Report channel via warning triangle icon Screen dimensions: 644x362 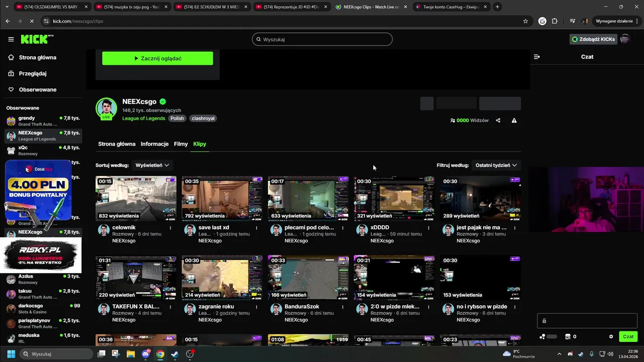coord(514,121)
